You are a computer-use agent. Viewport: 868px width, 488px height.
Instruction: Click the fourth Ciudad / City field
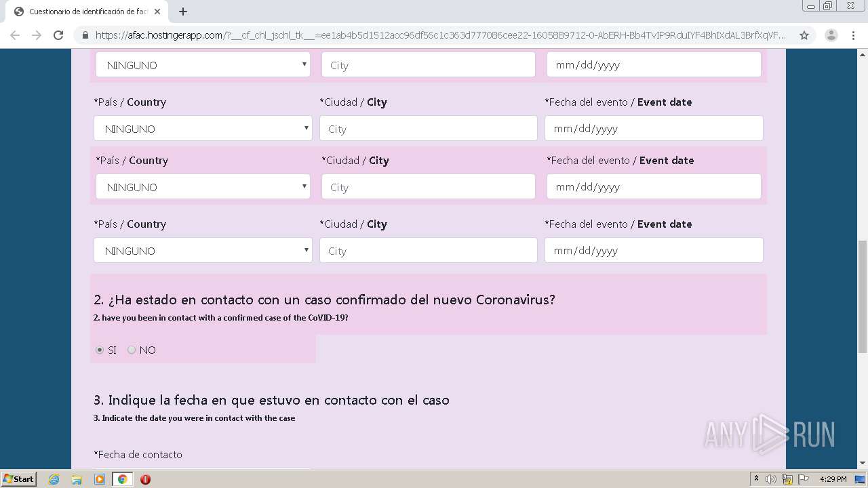[429, 250]
